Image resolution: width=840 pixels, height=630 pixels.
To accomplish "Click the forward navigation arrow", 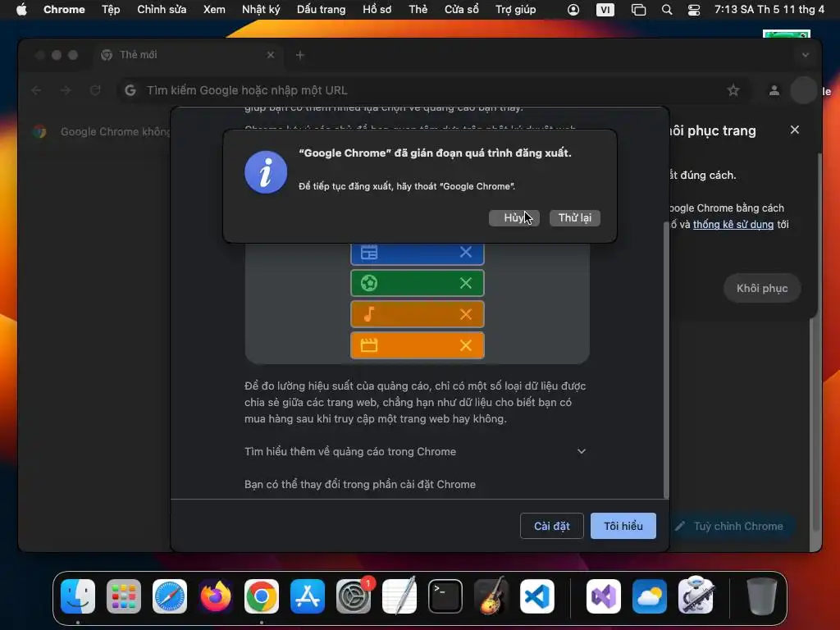I will point(66,90).
